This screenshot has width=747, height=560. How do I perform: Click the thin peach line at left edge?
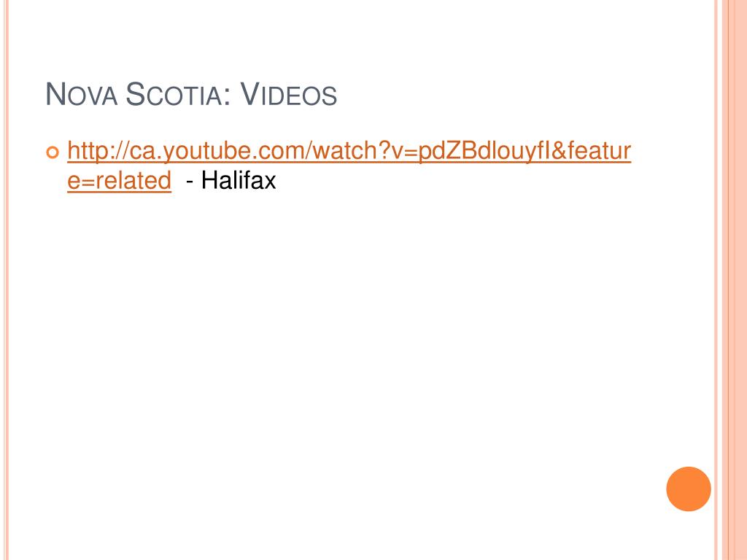(x=7, y=280)
